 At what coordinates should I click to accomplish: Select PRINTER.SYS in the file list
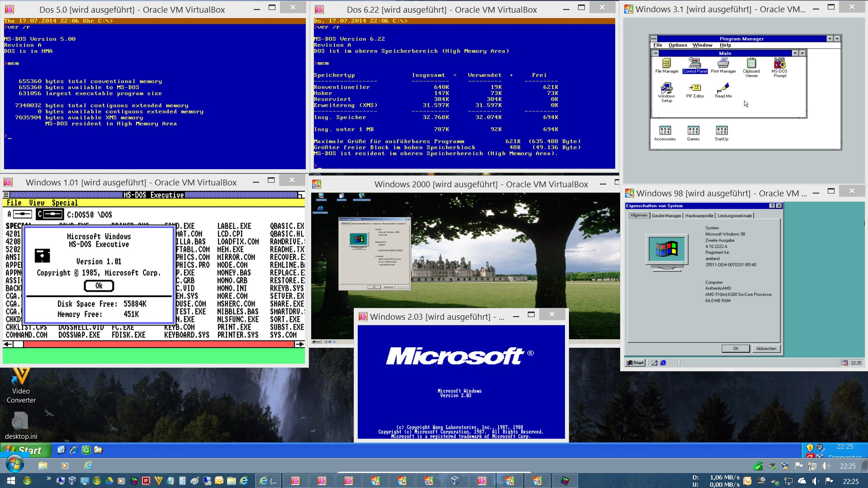[238, 335]
